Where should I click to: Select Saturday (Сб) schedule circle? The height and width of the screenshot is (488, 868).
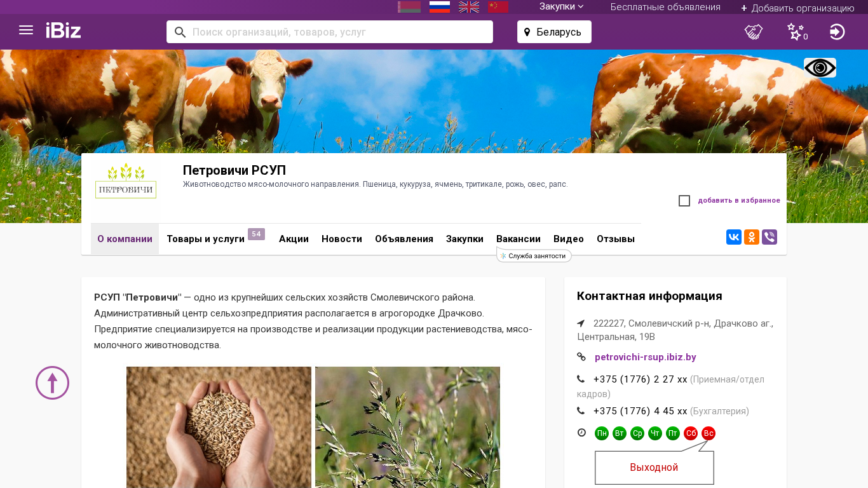coord(691,433)
